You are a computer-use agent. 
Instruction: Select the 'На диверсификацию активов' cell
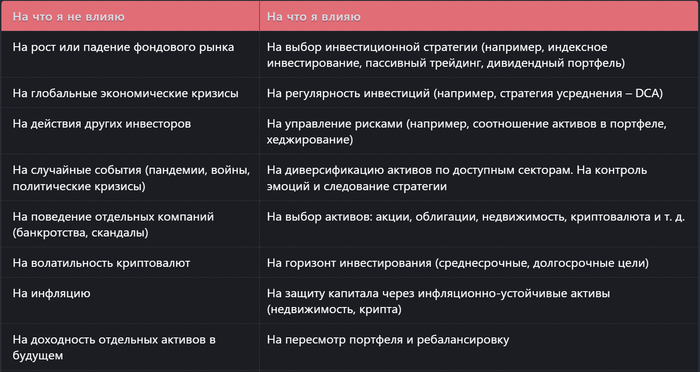[479, 177]
